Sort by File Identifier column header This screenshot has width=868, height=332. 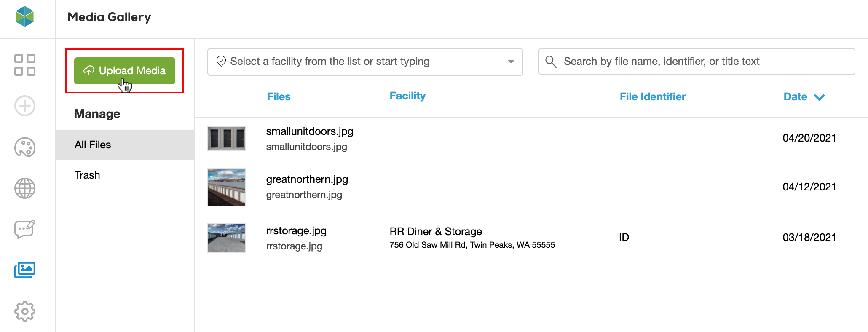[653, 97]
